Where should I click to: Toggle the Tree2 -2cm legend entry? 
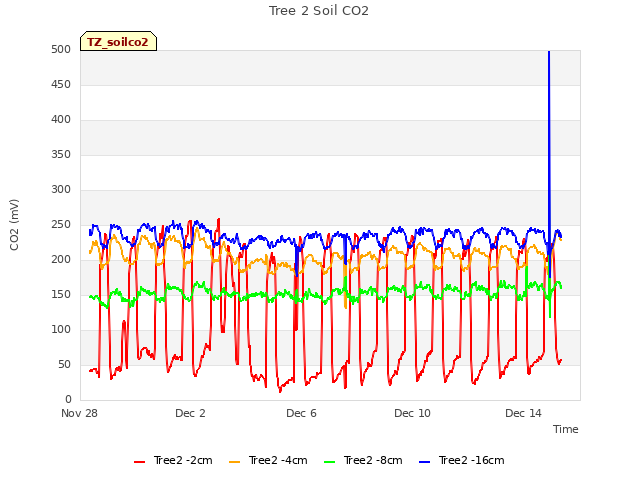coord(173,460)
